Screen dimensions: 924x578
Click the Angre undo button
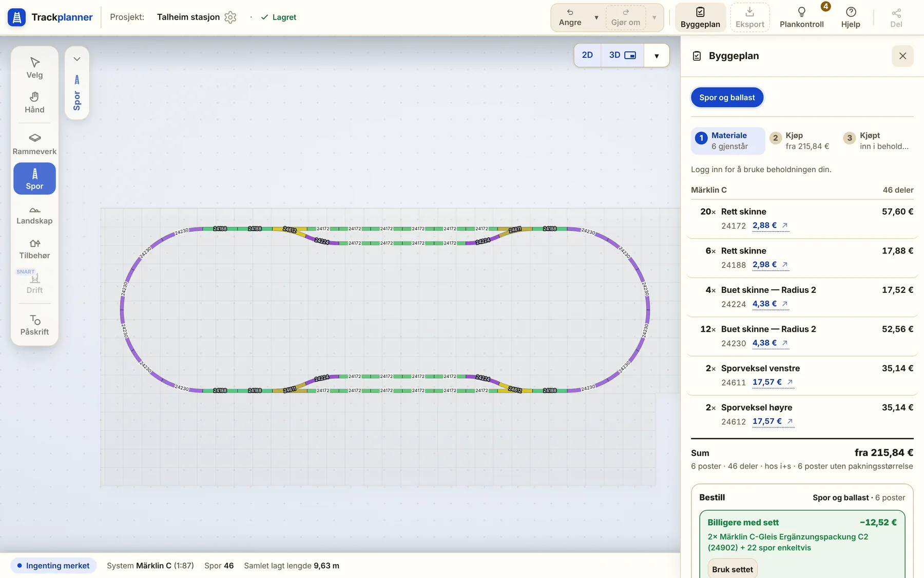[x=570, y=17]
